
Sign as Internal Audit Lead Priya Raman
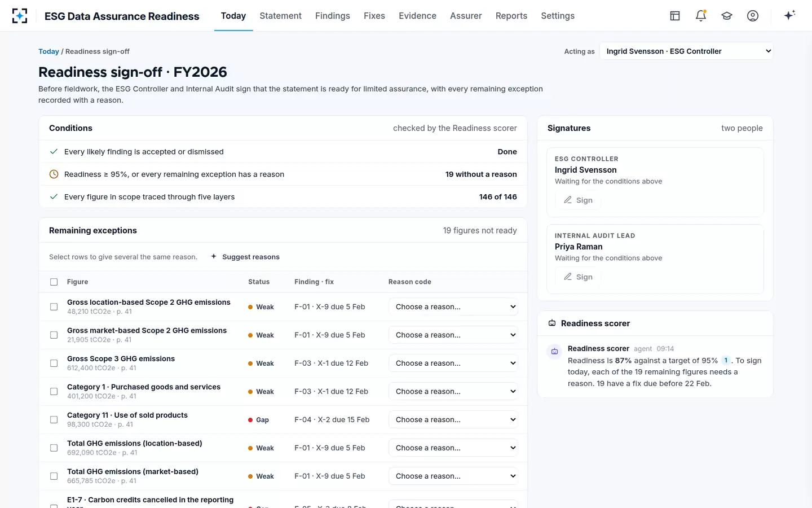[x=578, y=277]
